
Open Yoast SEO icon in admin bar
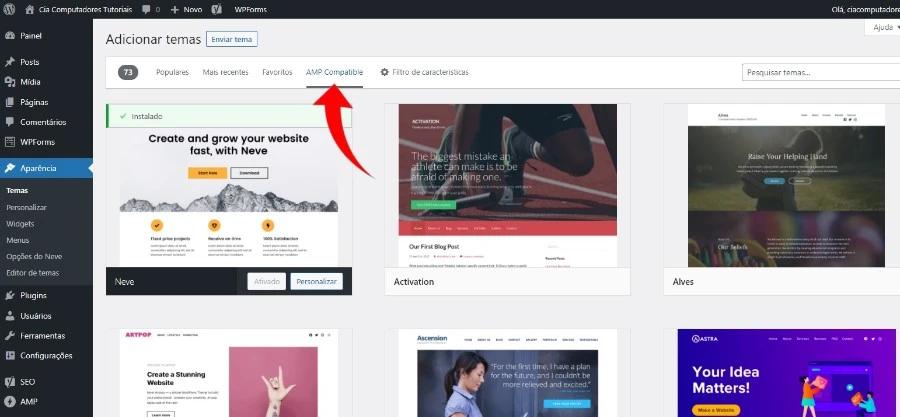click(x=216, y=10)
